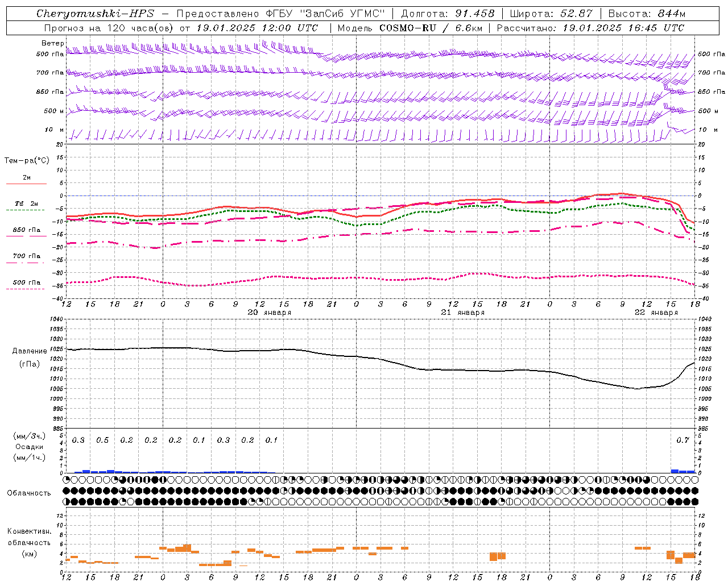Click the Тем-ра(°C) panel label
The image size is (728, 582).
pos(27,161)
